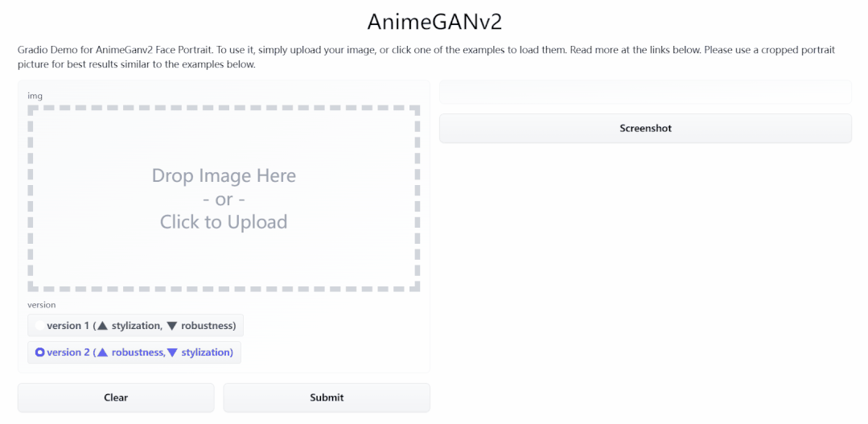The height and width of the screenshot is (424, 868).
Task: Click the "version" label text
Action: tap(42, 304)
